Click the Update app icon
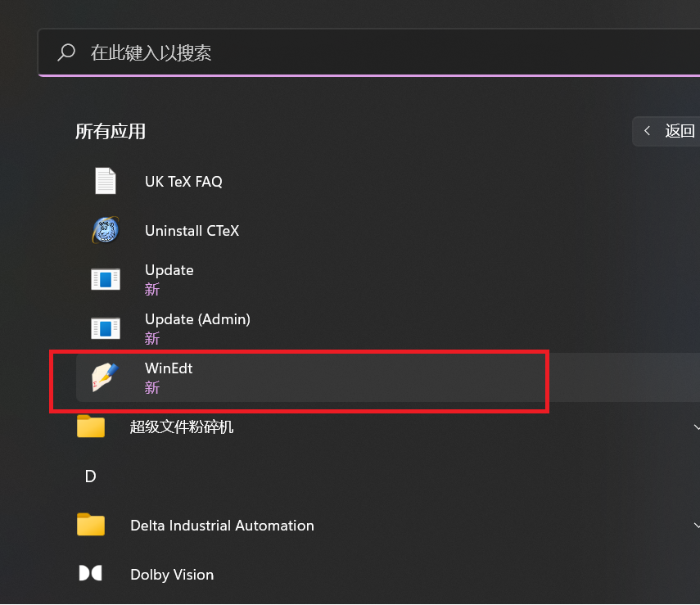The height and width of the screenshot is (605, 700). 106,279
